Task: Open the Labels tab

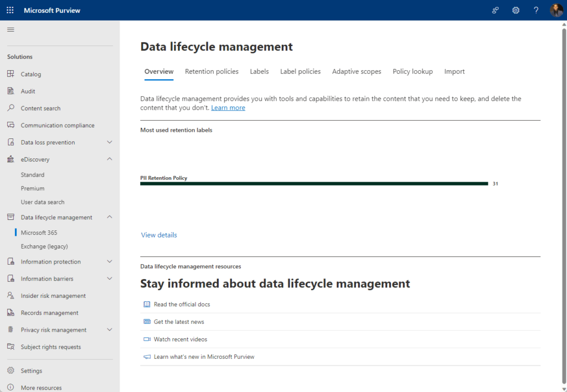Action: coord(259,71)
